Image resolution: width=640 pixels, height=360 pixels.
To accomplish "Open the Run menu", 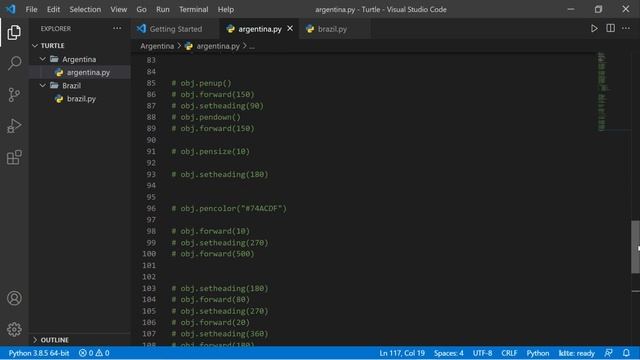I will 162,9.
